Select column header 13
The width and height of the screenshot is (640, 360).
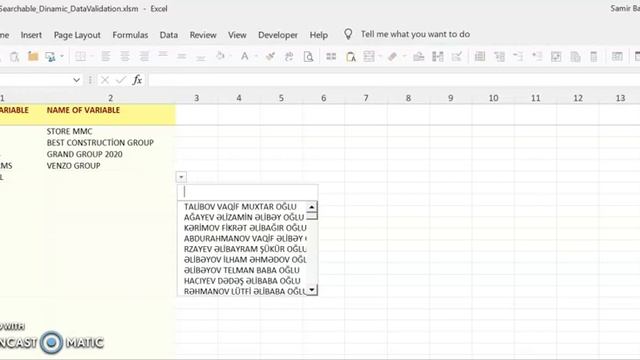click(620, 98)
